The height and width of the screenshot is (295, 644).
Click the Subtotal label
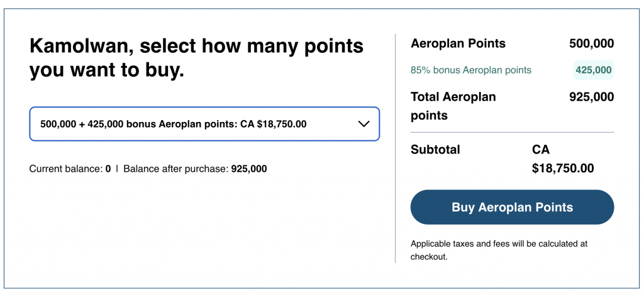point(435,150)
